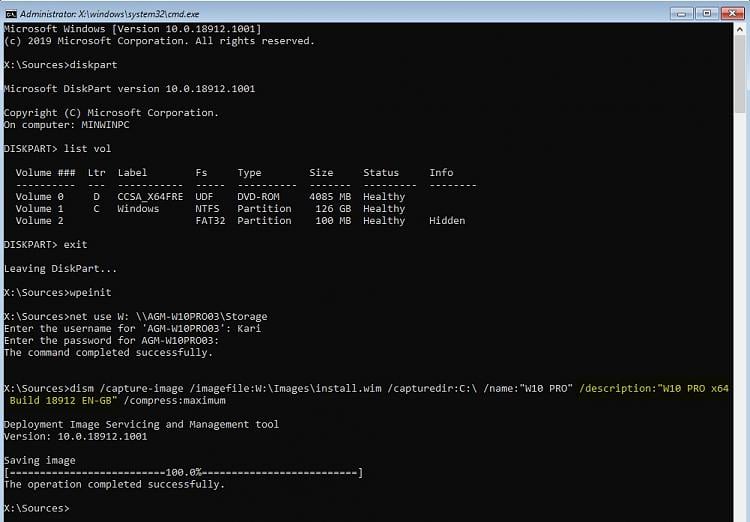Click the 'net use W: \\AGM-W10PRO03\Storage' command

click(x=168, y=316)
